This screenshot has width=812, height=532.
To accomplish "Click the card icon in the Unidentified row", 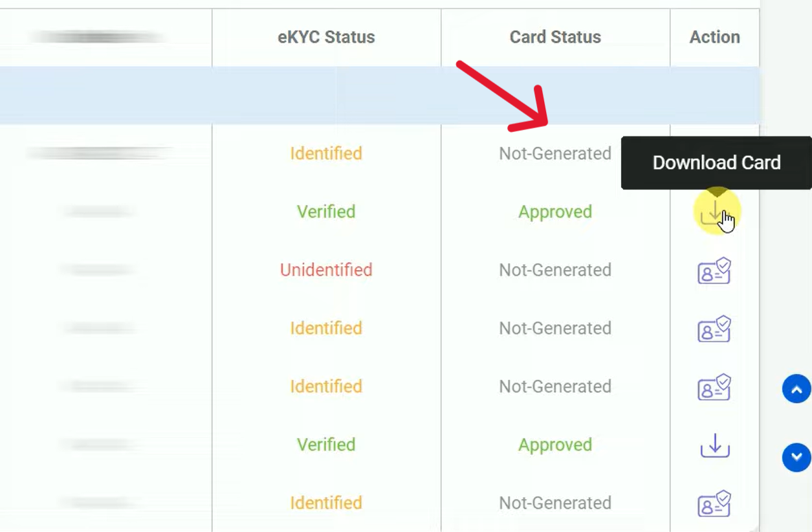I will (x=714, y=271).
